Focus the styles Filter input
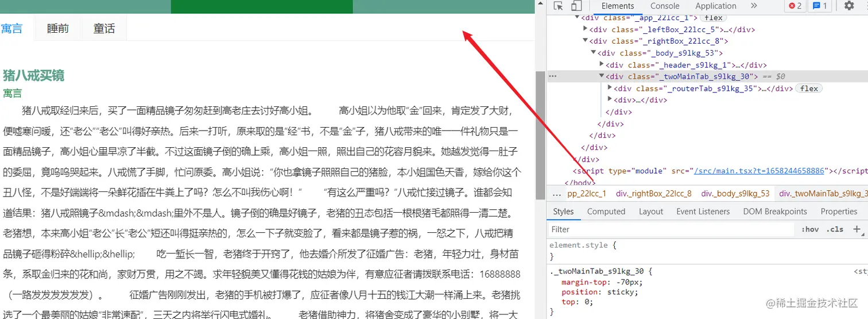The height and width of the screenshot is (319, 868). (672, 229)
